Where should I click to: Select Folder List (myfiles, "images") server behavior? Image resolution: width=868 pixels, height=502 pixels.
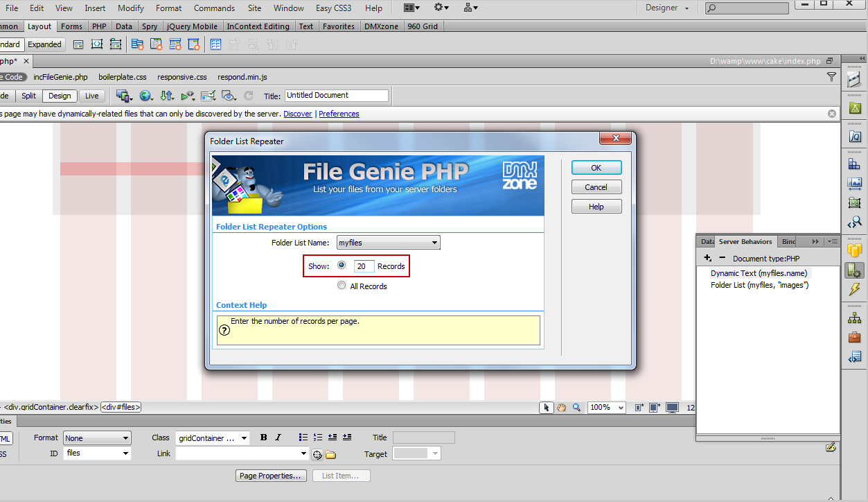(x=760, y=285)
